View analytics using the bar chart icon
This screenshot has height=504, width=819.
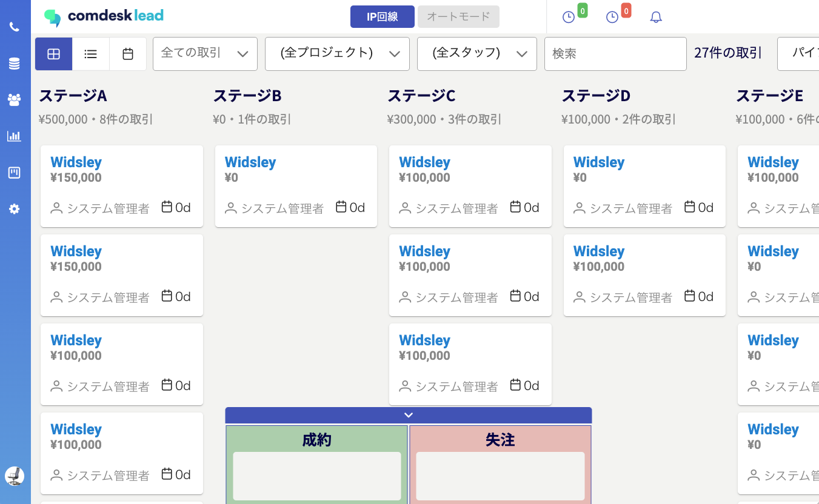click(15, 136)
